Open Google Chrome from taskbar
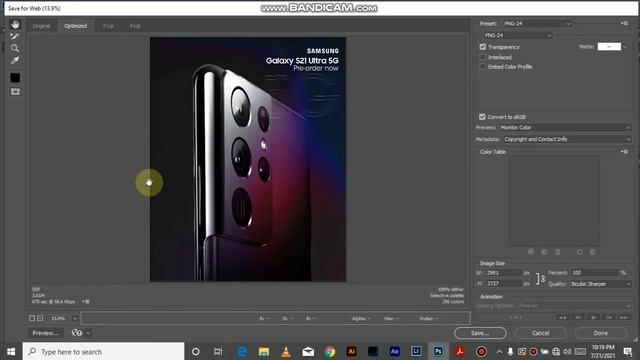Image resolution: width=640 pixels, height=360 pixels. click(330, 351)
